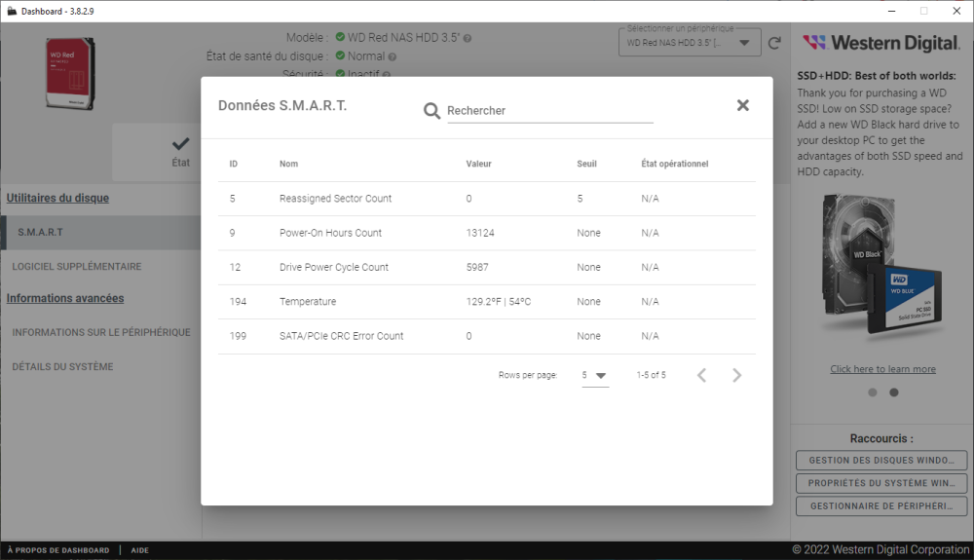Go to the previous results page
Screen dimensions: 974x560
click(702, 375)
